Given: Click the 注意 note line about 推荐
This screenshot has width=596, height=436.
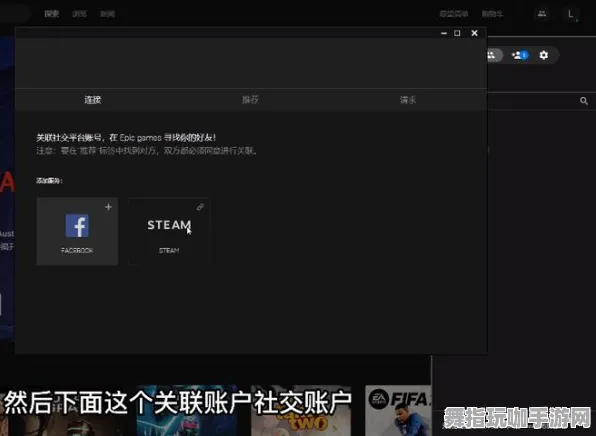Looking at the screenshot, I should click(147, 151).
